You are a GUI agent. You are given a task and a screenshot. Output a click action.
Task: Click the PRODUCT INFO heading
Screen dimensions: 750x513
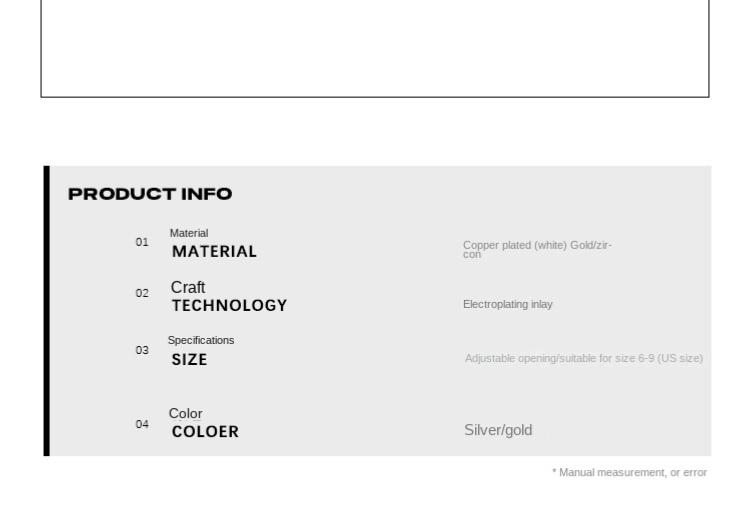pyautogui.click(x=150, y=194)
